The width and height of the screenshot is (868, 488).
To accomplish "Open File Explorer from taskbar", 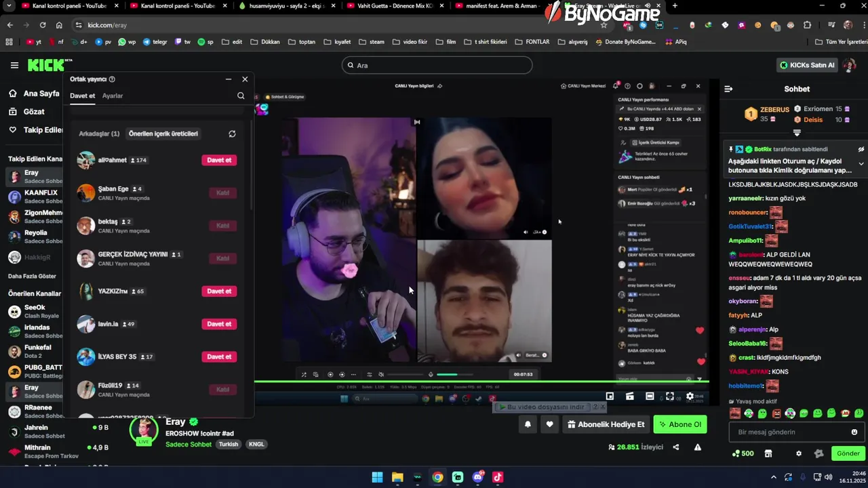I will [x=397, y=477].
